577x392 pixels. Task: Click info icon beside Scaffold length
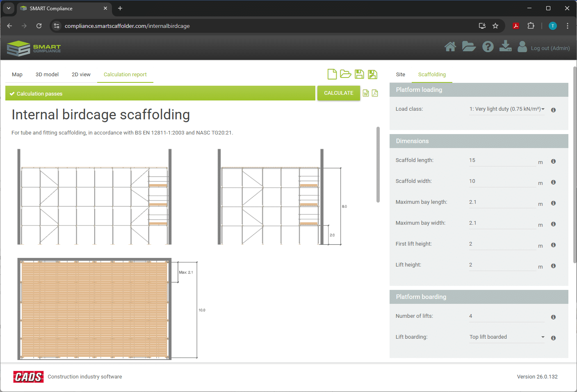[553, 162]
